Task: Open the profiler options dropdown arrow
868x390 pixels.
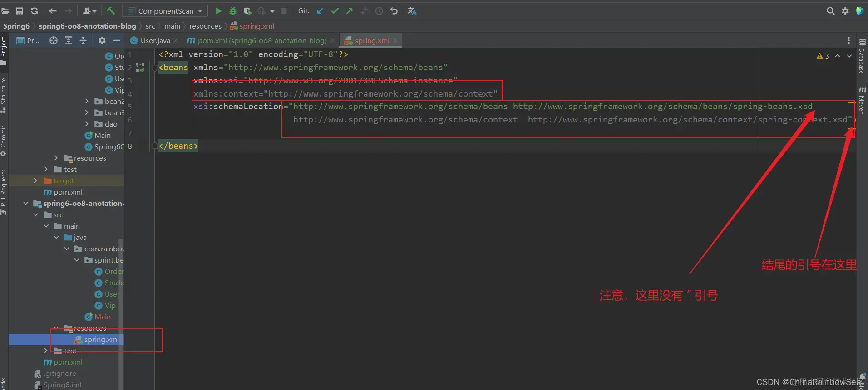Action: (x=272, y=11)
